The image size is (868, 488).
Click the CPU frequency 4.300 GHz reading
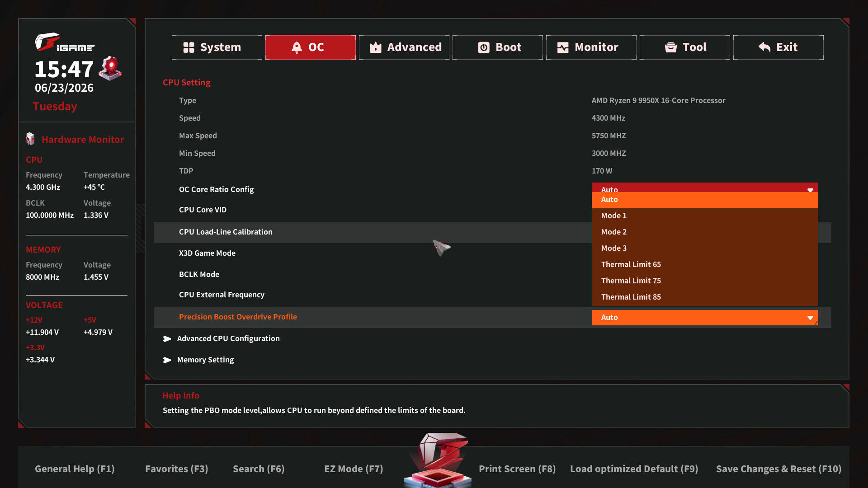[43, 188]
